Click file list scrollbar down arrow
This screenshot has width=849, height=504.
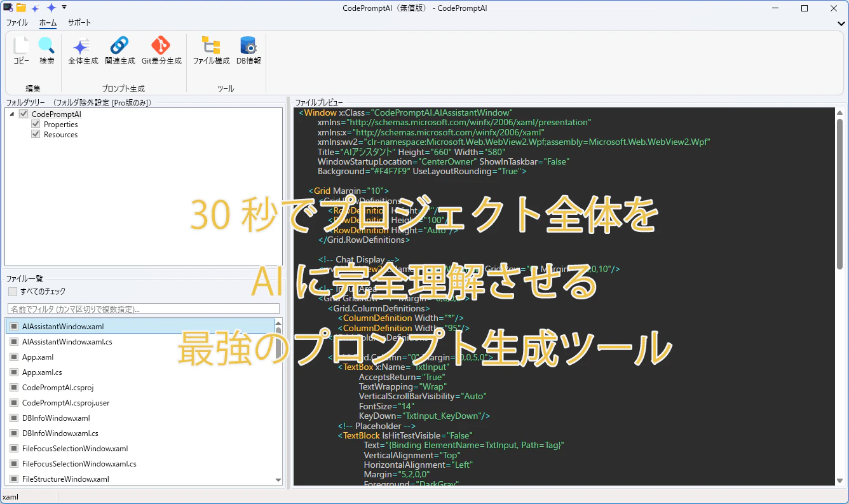[278, 480]
